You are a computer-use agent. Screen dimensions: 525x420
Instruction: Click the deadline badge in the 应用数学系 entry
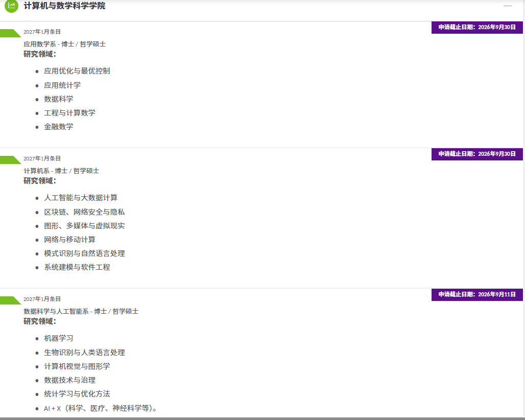click(477, 27)
